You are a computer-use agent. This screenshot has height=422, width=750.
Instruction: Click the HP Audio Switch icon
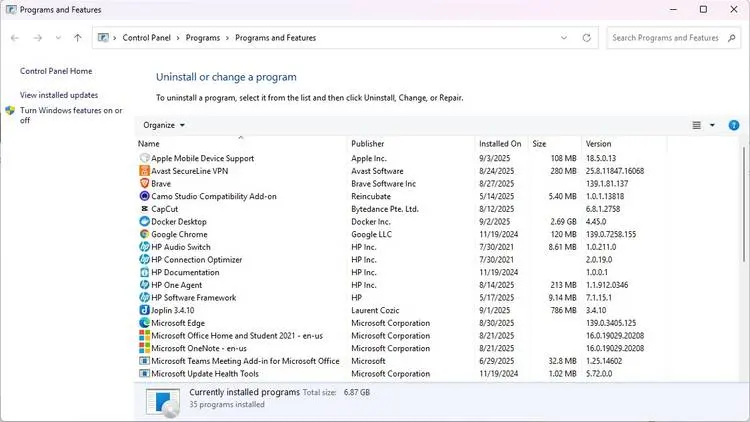[x=144, y=247]
